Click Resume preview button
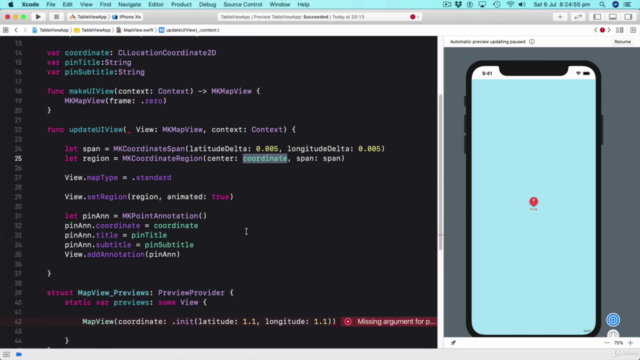The image size is (640, 360). click(622, 42)
